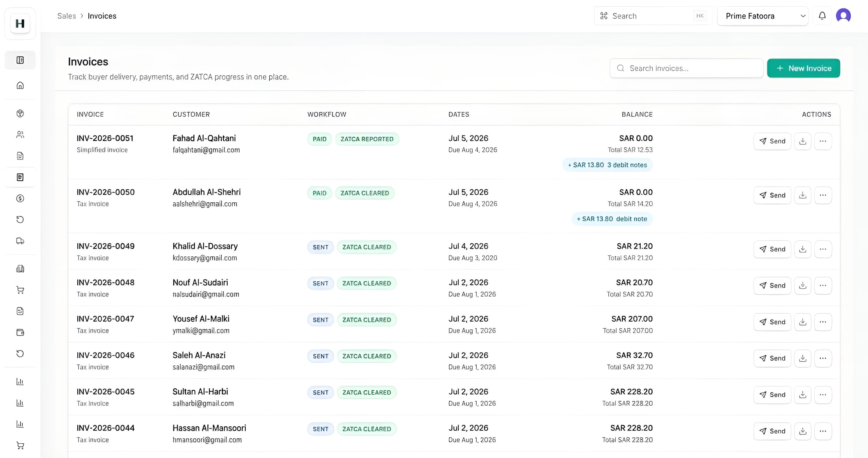Download invoice INV-2026-0048
This screenshot has height=458, width=868.
pyautogui.click(x=803, y=286)
